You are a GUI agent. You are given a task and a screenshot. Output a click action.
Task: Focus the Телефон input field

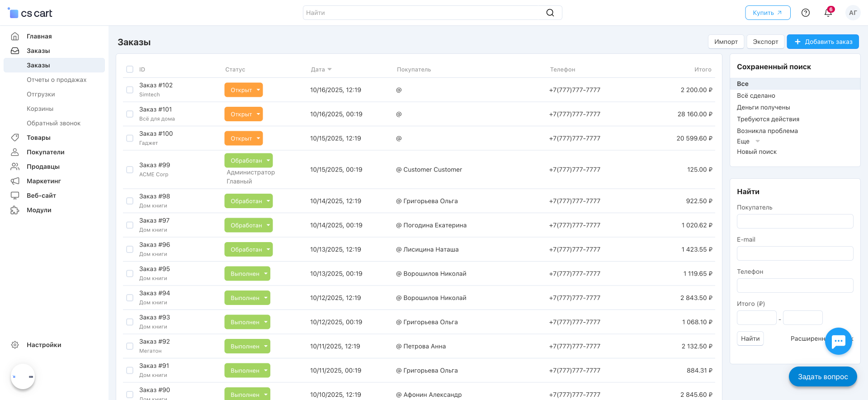pyautogui.click(x=795, y=286)
